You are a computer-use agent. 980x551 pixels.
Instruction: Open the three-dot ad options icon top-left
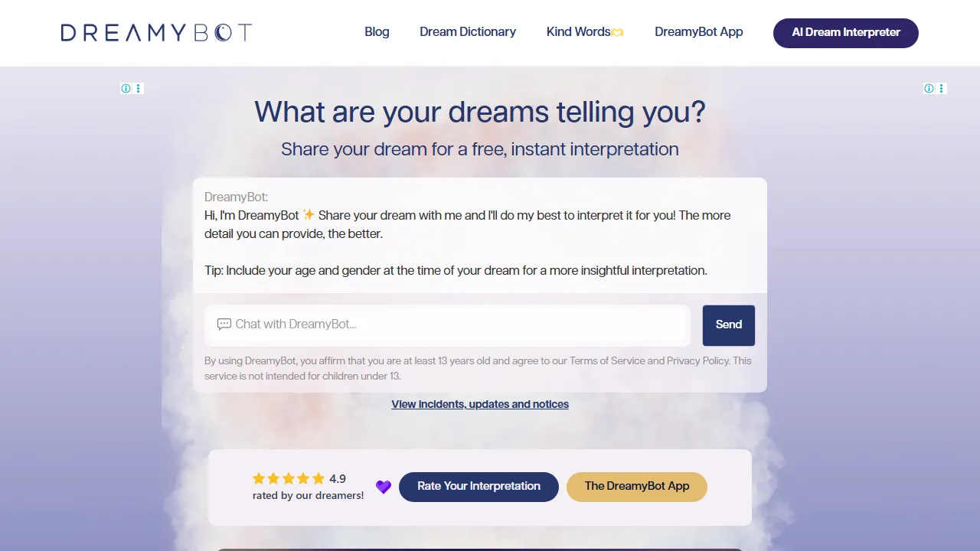[139, 88]
